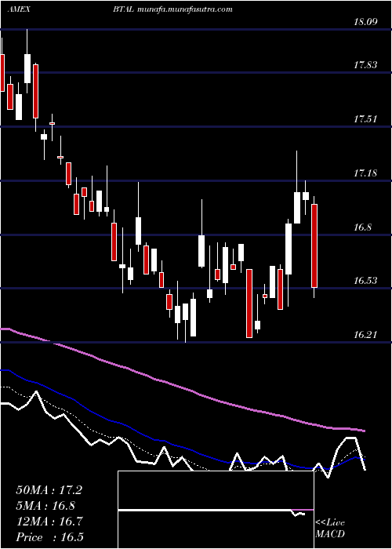Click the blue moving average line
This screenshot has width=392, height=549.
pyautogui.click(x=182, y=447)
